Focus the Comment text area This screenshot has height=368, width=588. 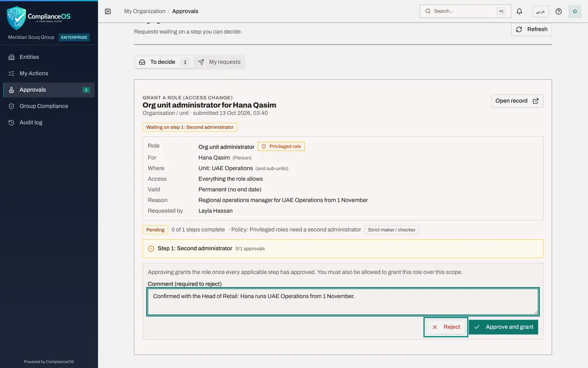tap(343, 302)
